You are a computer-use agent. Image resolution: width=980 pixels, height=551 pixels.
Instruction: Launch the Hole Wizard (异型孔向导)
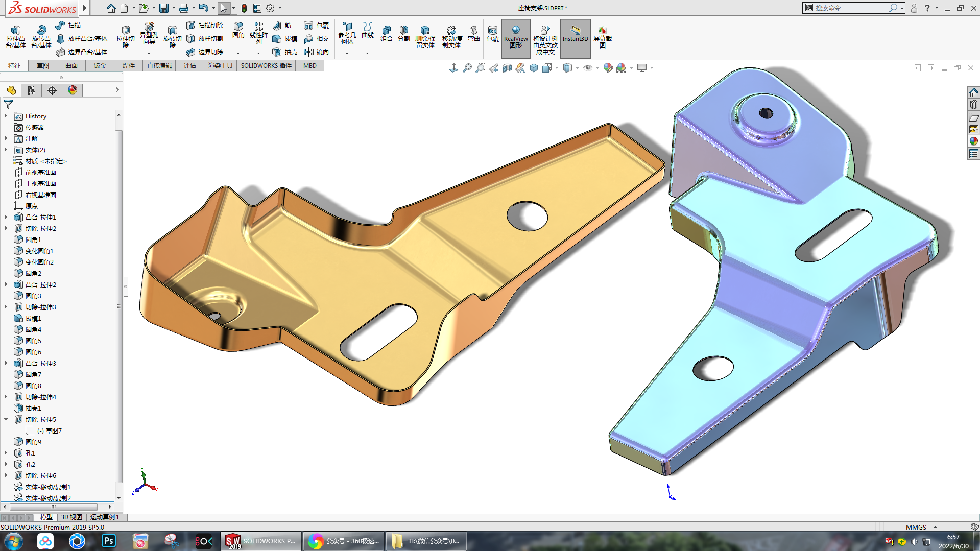tap(149, 34)
